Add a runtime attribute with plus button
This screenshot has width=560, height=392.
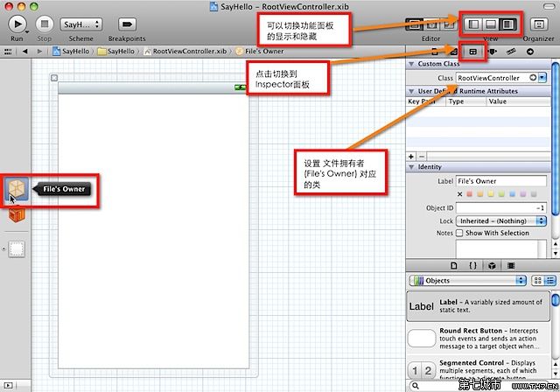tap(411, 157)
